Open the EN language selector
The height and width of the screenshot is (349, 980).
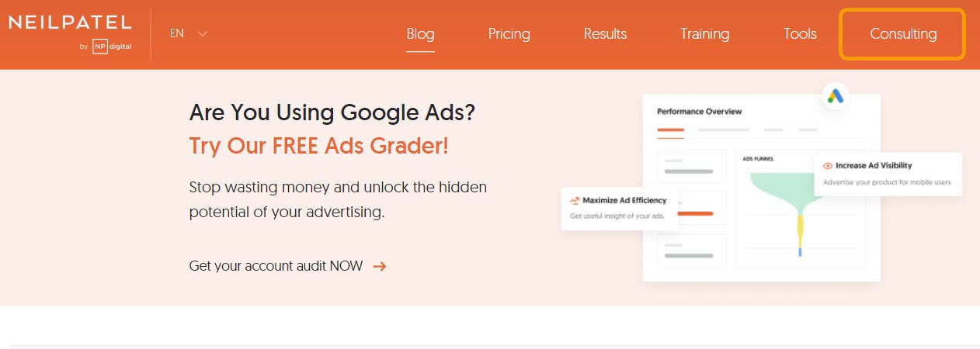(177, 34)
